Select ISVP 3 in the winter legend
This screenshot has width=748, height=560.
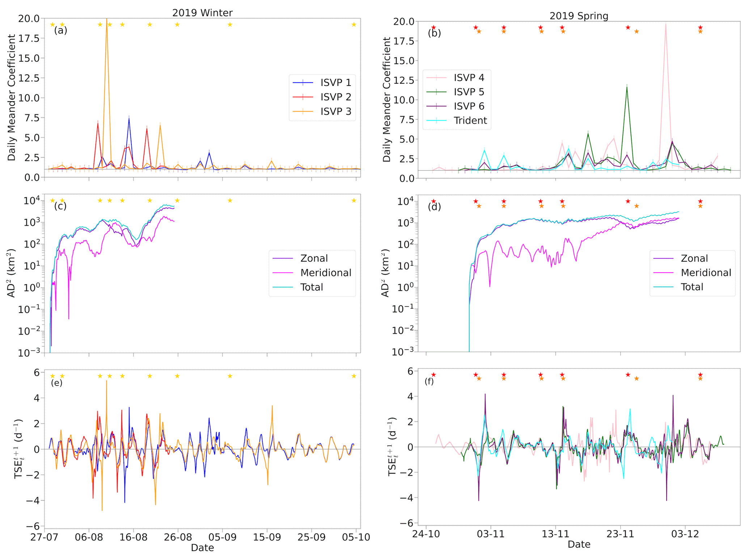coord(335,111)
